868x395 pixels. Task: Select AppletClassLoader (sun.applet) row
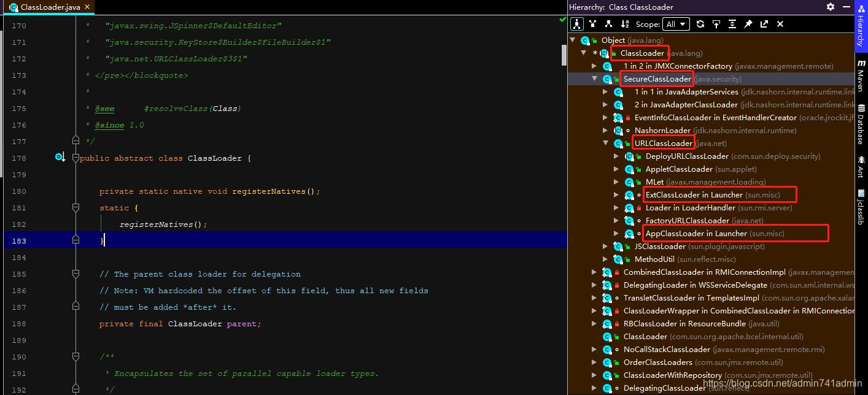711,169
